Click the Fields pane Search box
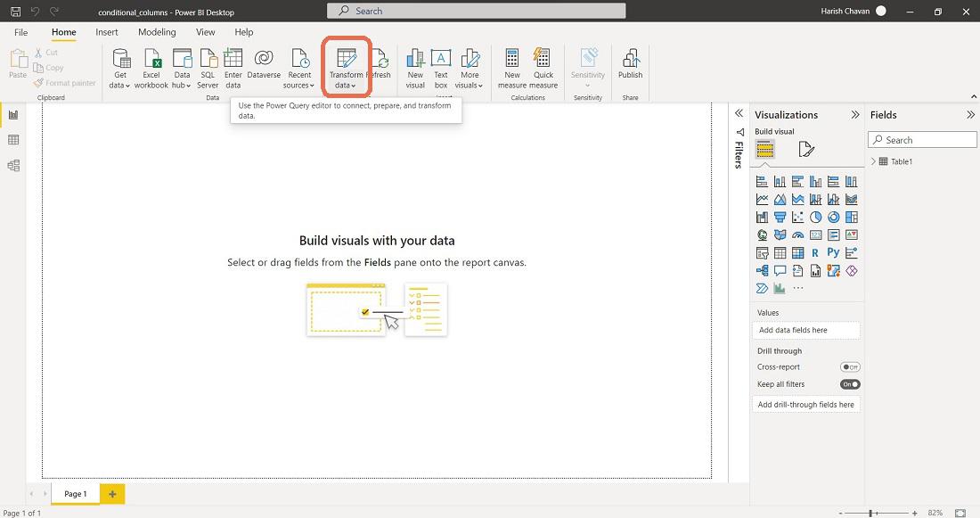Image resolution: width=980 pixels, height=518 pixels. (x=922, y=140)
